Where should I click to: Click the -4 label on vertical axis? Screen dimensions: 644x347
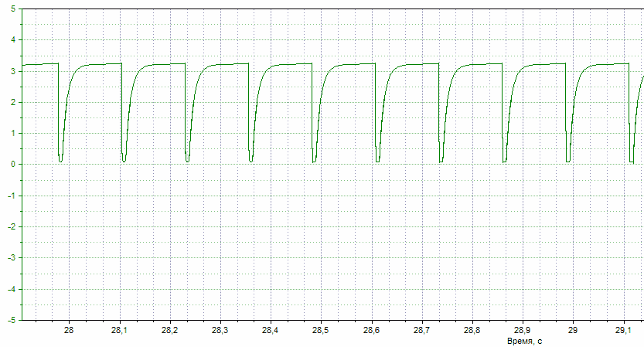(x=11, y=289)
